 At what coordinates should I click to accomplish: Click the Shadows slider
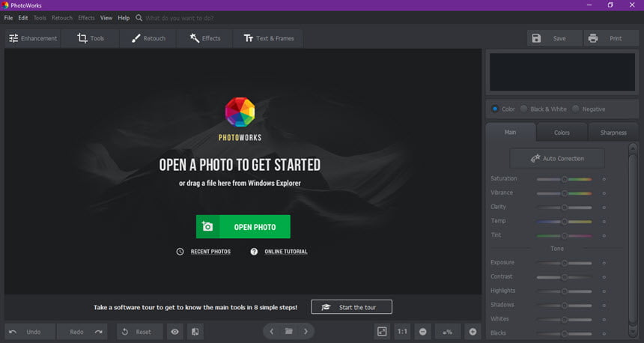coord(565,306)
